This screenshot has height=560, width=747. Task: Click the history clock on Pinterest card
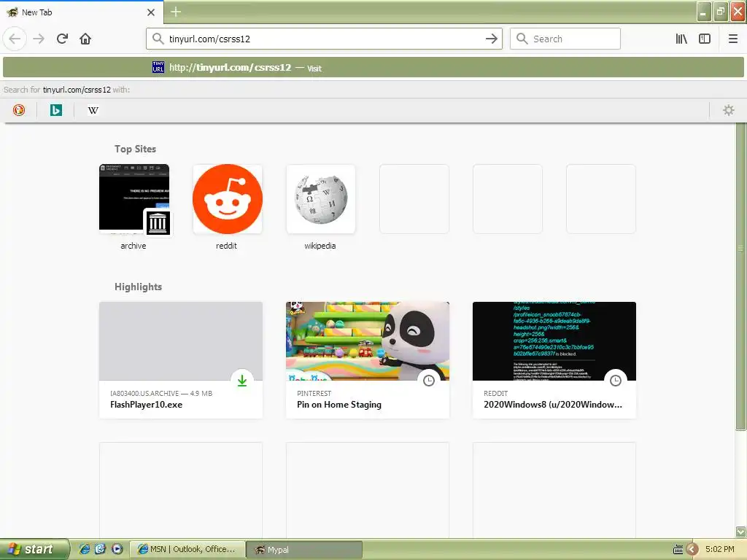[429, 381]
